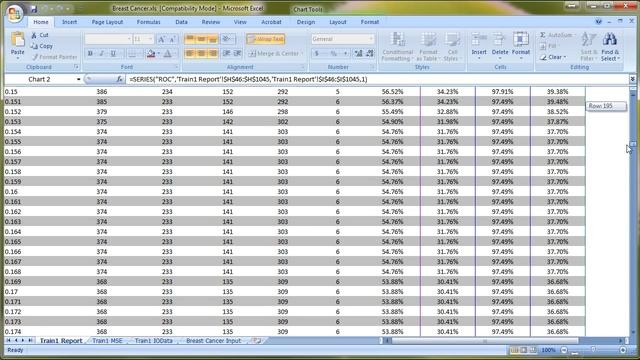The image size is (640, 360).
Task: Open Clipboard dialog launcher
Action: [x=76, y=67]
